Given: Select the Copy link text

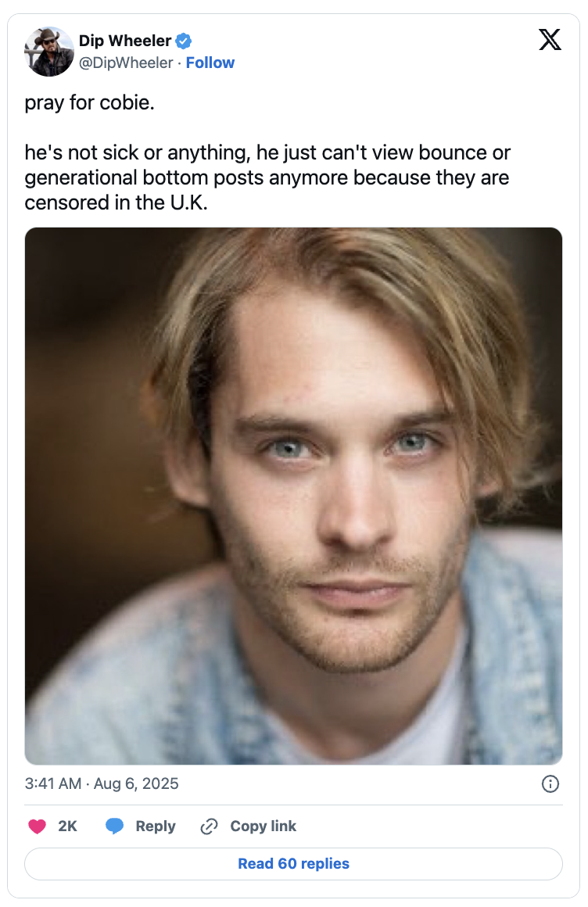Looking at the screenshot, I should 263,826.
